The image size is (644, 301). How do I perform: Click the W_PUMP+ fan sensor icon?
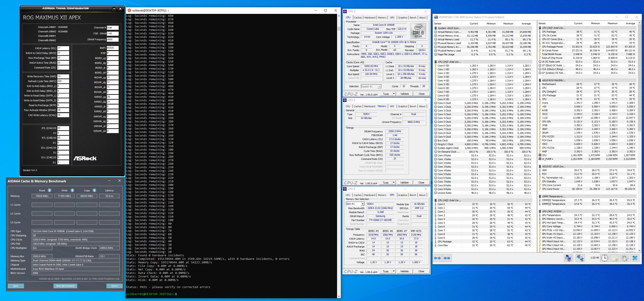tap(540, 159)
